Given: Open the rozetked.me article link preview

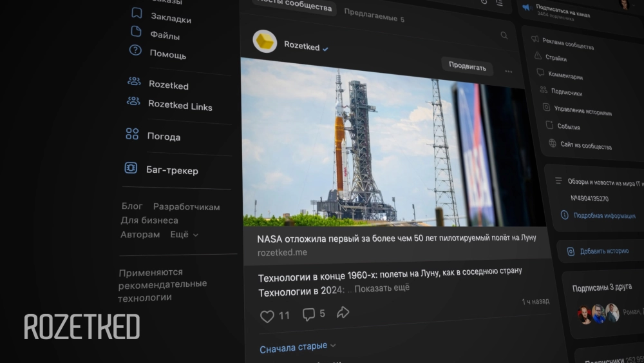Looking at the screenshot, I should [x=397, y=244].
